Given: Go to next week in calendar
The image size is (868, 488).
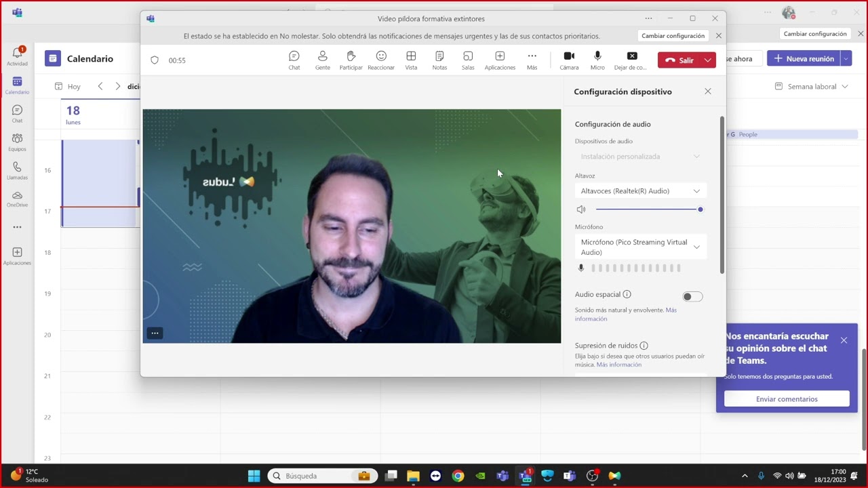Looking at the screenshot, I should [x=118, y=86].
